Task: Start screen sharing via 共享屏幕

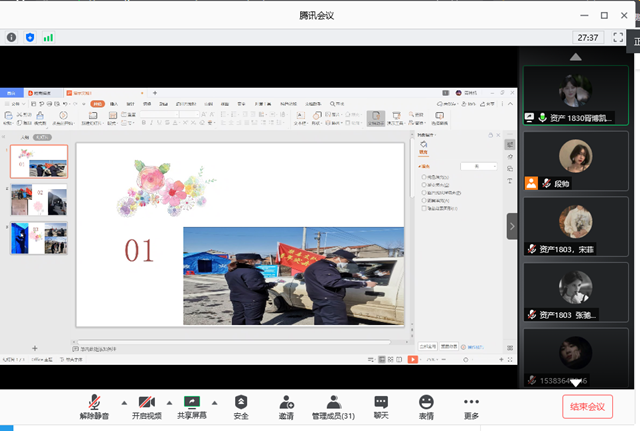Action: coord(194,406)
